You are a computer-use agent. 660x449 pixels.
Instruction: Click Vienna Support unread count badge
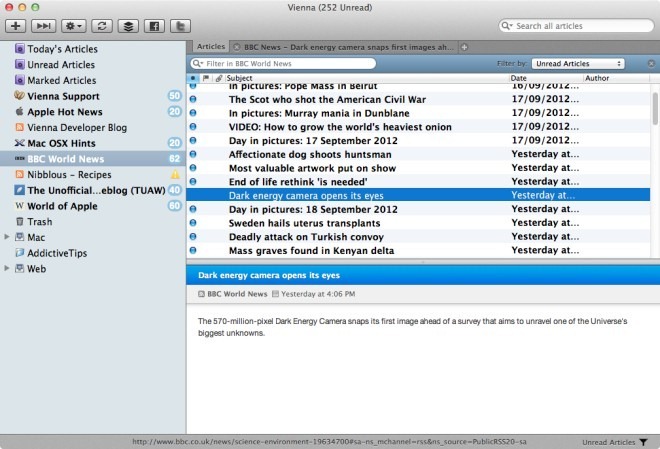coord(175,96)
